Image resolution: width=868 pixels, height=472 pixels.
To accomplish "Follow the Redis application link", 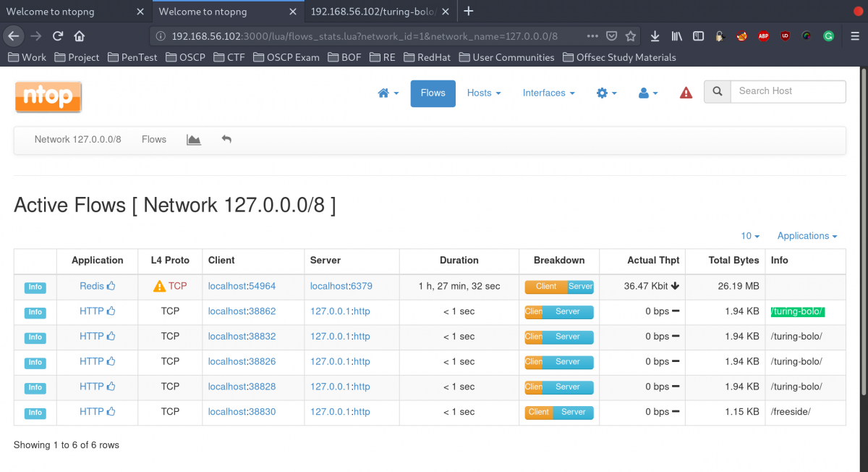I will [92, 286].
